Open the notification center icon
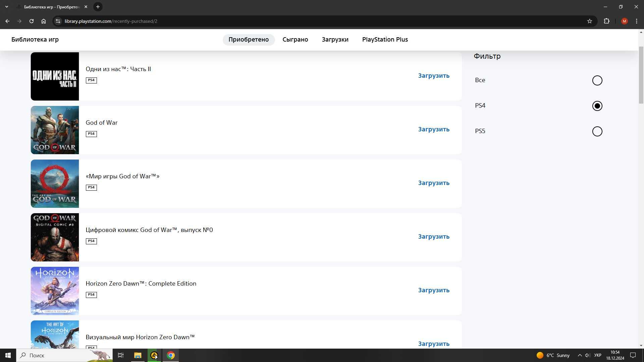Image resolution: width=644 pixels, height=362 pixels. [633, 355]
